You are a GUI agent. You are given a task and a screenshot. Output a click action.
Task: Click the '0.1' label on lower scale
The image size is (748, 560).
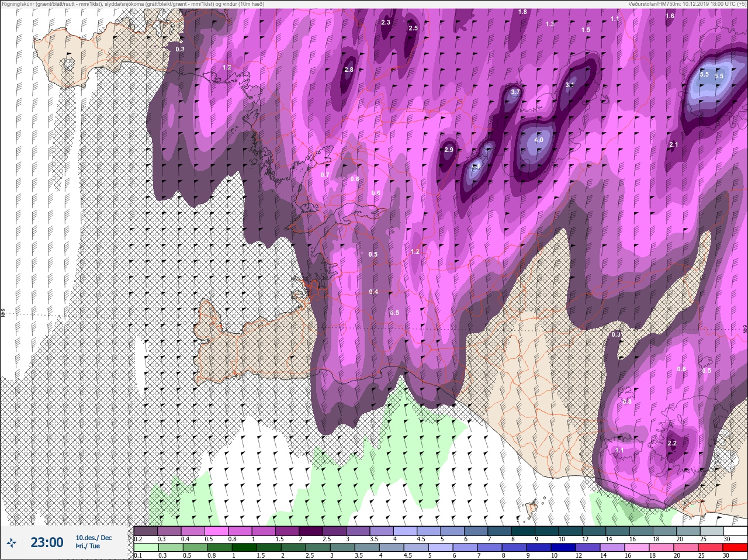(x=138, y=555)
